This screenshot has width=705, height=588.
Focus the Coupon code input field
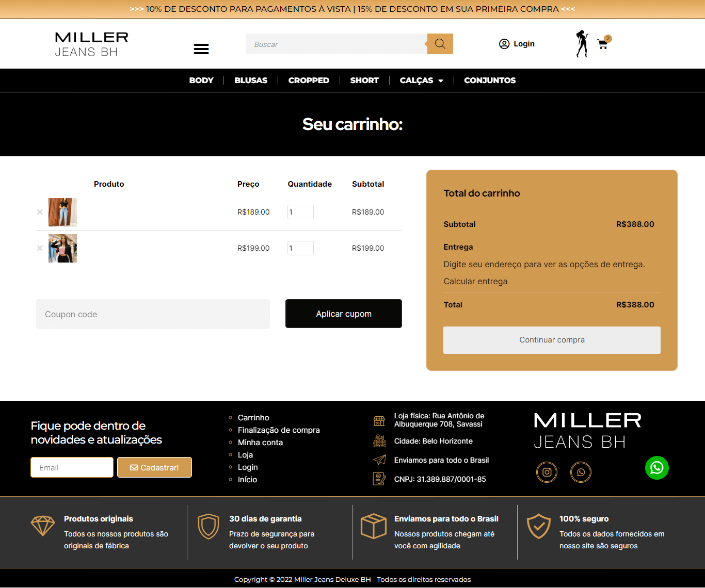pos(153,314)
